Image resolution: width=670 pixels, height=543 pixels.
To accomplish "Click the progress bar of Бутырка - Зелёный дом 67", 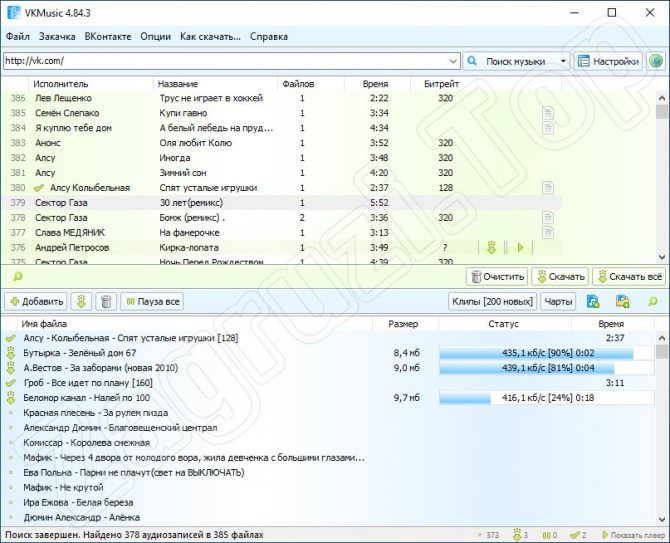I will [547, 353].
